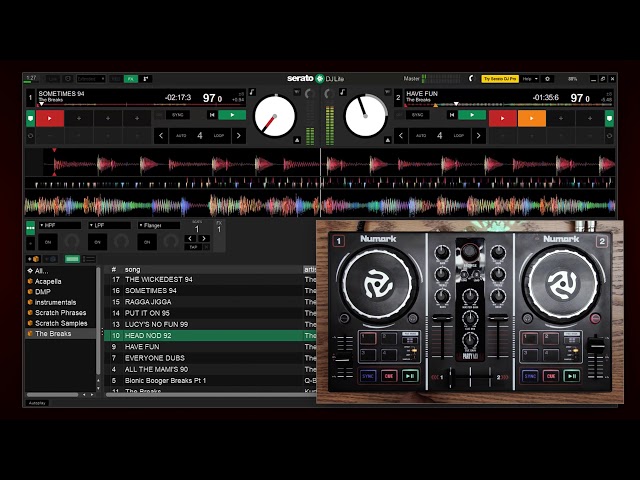Toggle the FX panel button in top toolbar

point(131,79)
